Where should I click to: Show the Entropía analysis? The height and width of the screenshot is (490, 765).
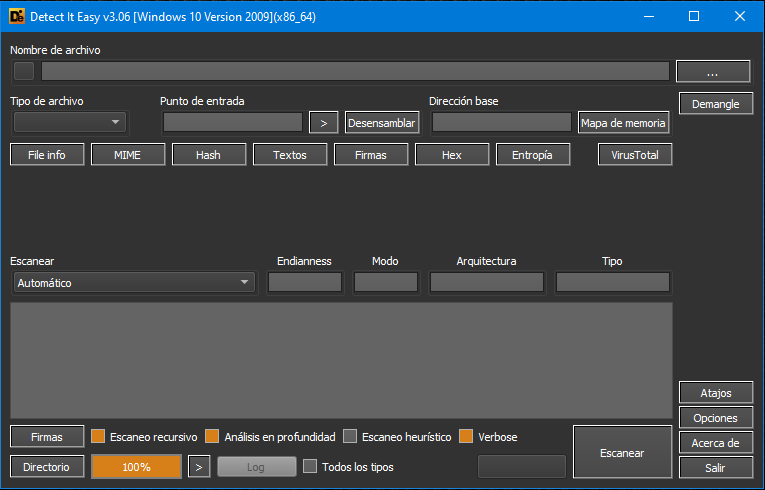pos(532,155)
